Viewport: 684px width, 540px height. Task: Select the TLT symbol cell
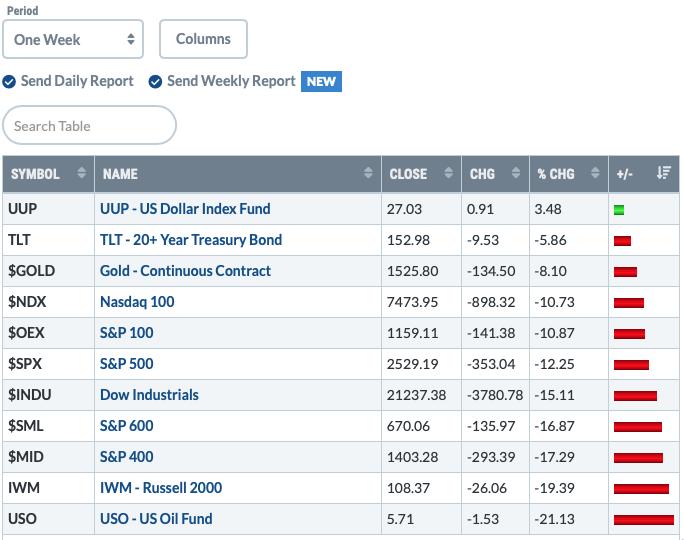click(48, 240)
